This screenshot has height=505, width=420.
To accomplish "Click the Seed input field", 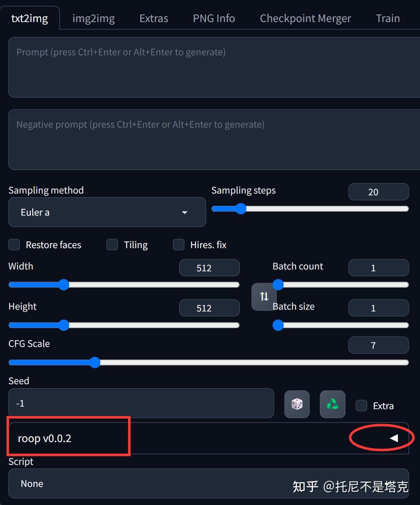I will (x=141, y=403).
